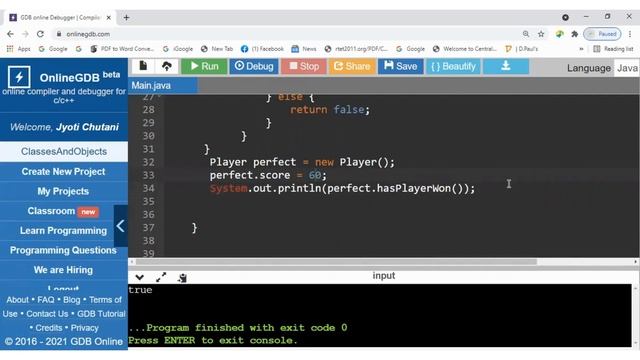Click the browser forward arrow
Screen dimensions: 640x360
pyautogui.click(x=25, y=34)
